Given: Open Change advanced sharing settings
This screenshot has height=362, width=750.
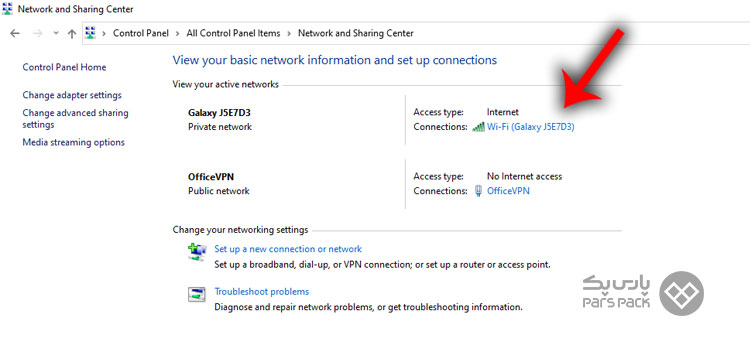Looking at the screenshot, I should (x=76, y=119).
